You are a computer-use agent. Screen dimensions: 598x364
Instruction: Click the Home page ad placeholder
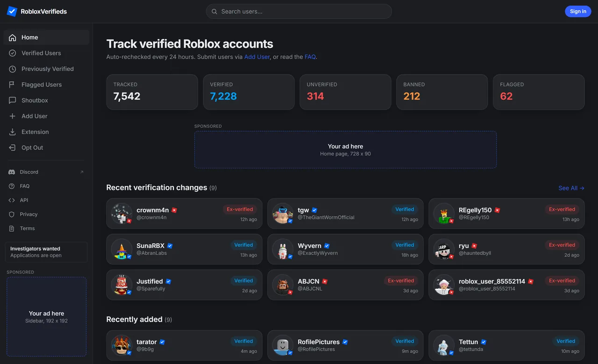(x=345, y=150)
